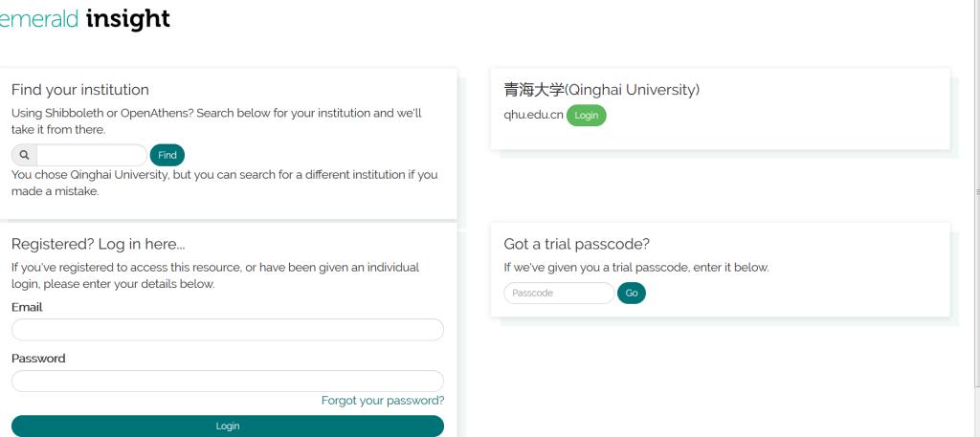Click the green Login button for Qinghai University

[x=586, y=116]
